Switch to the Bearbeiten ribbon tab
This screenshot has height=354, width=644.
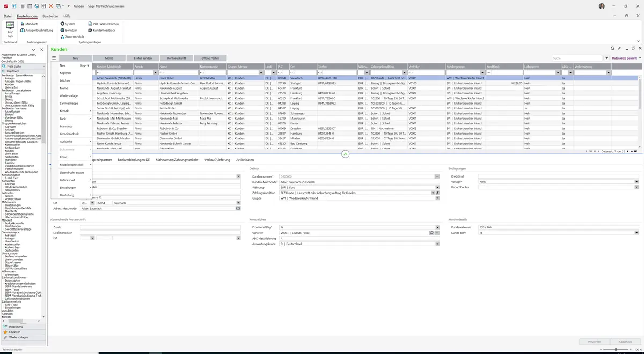tap(50, 16)
